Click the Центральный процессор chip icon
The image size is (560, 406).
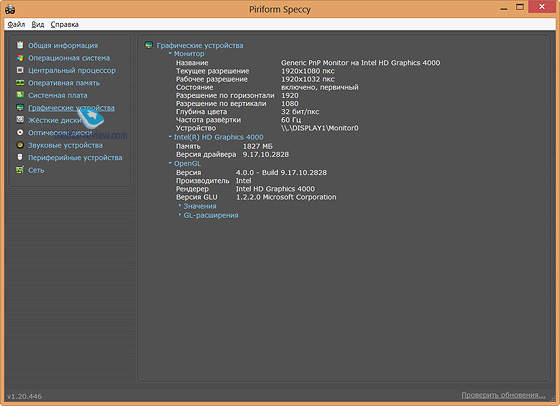(20, 70)
